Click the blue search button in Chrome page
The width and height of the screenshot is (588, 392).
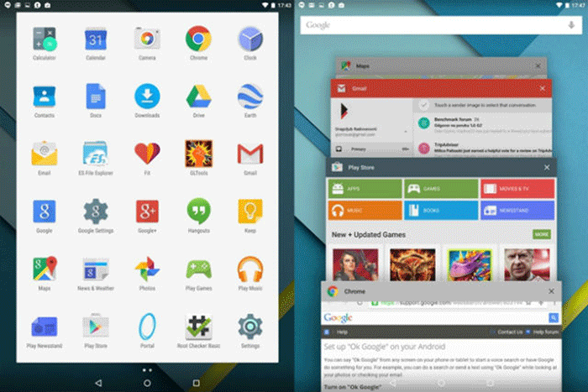(554, 318)
